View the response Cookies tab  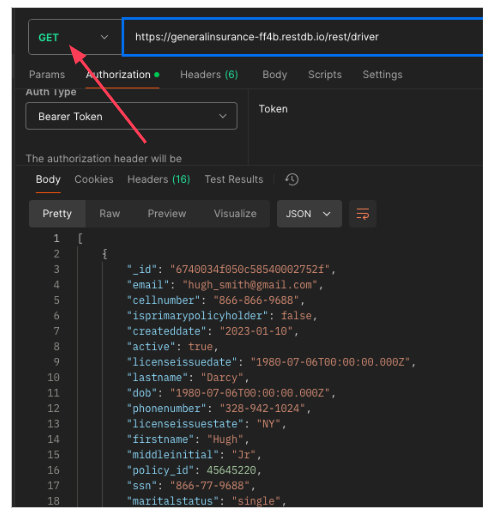pyautogui.click(x=94, y=179)
